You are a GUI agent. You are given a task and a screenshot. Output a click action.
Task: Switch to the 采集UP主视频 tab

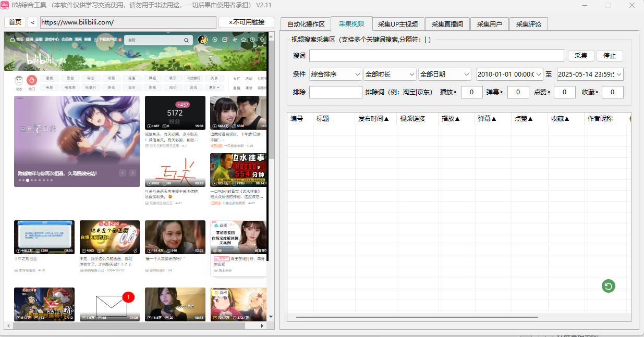[398, 24]
